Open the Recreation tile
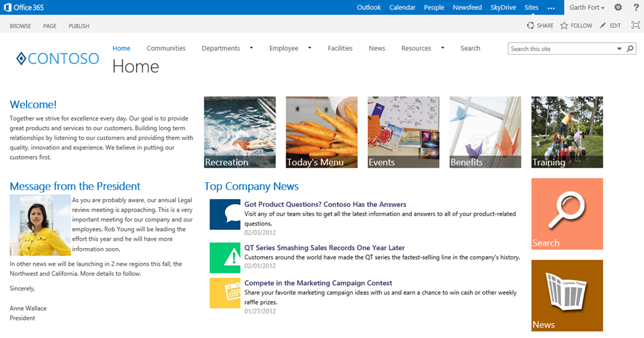 (240, 132)
